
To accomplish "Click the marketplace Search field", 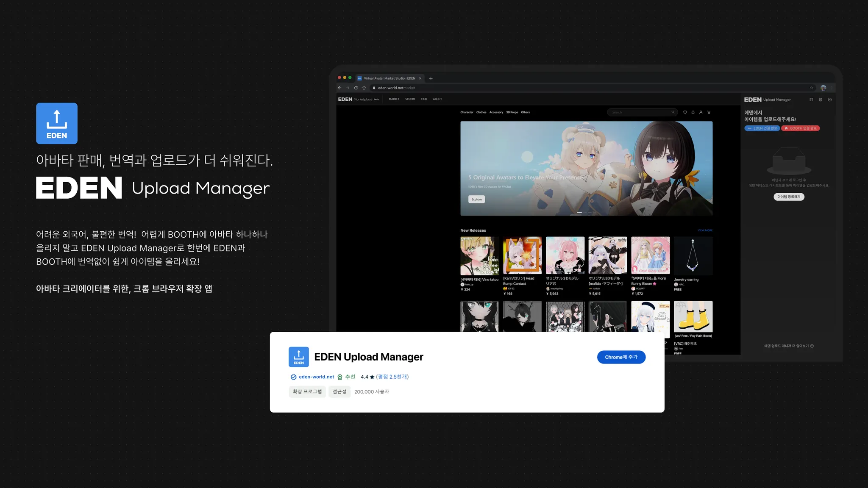I will coord(640,112).
